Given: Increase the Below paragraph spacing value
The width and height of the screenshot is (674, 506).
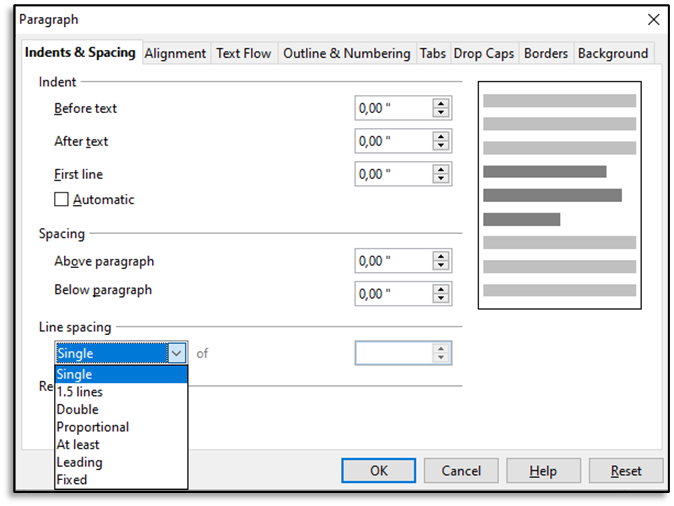Looking at the screenshot, I should click(x=440, y=289).
